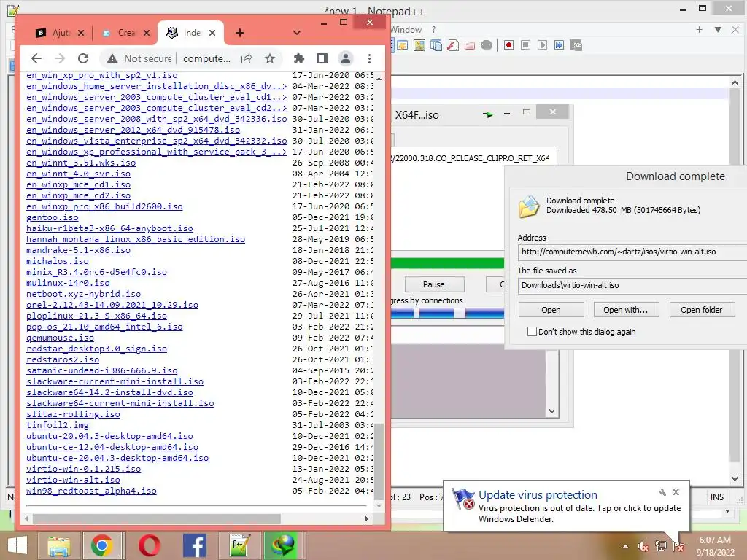Go back in Chrome browser
Screen dimensions: 747x560
(x=36, y=58)
